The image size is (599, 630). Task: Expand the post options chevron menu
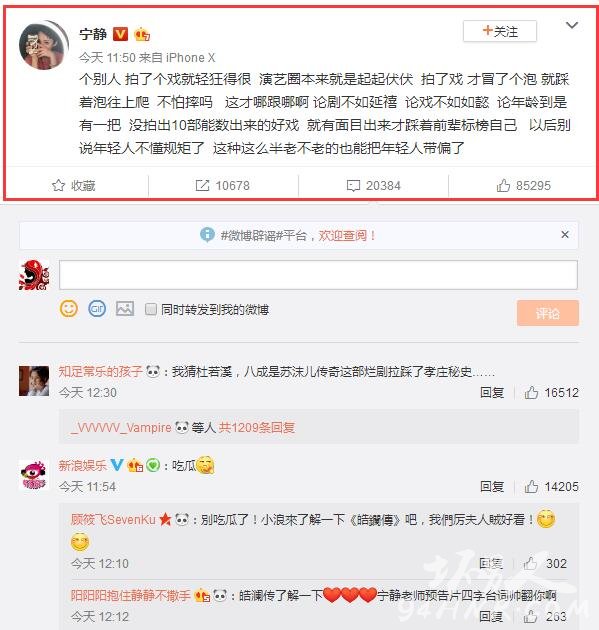coord(572,25)
